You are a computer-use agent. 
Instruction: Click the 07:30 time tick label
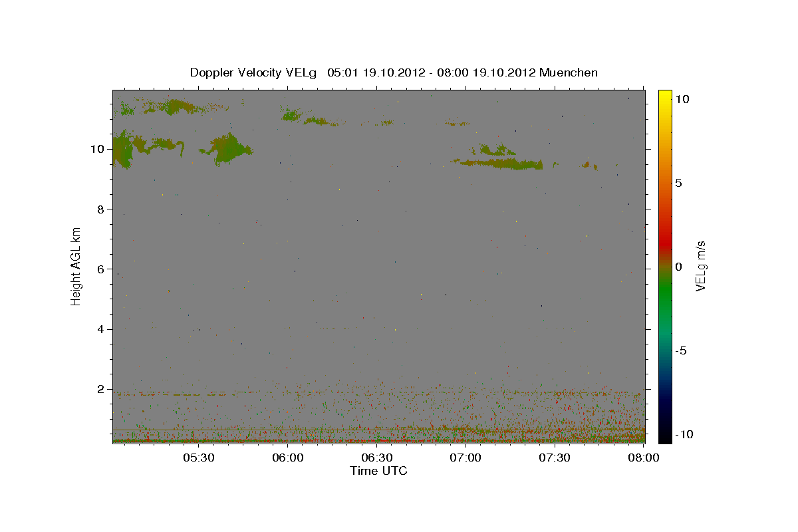555,458
